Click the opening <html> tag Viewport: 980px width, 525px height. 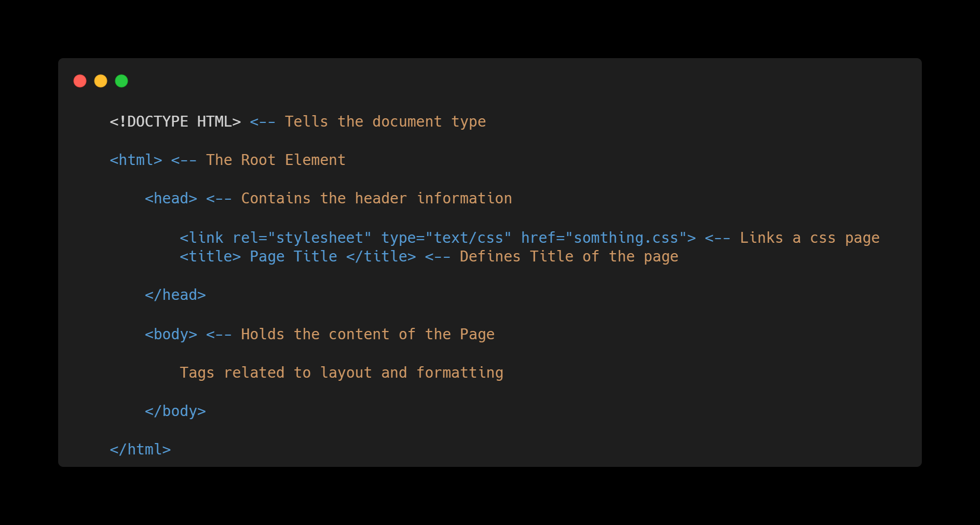136,160
